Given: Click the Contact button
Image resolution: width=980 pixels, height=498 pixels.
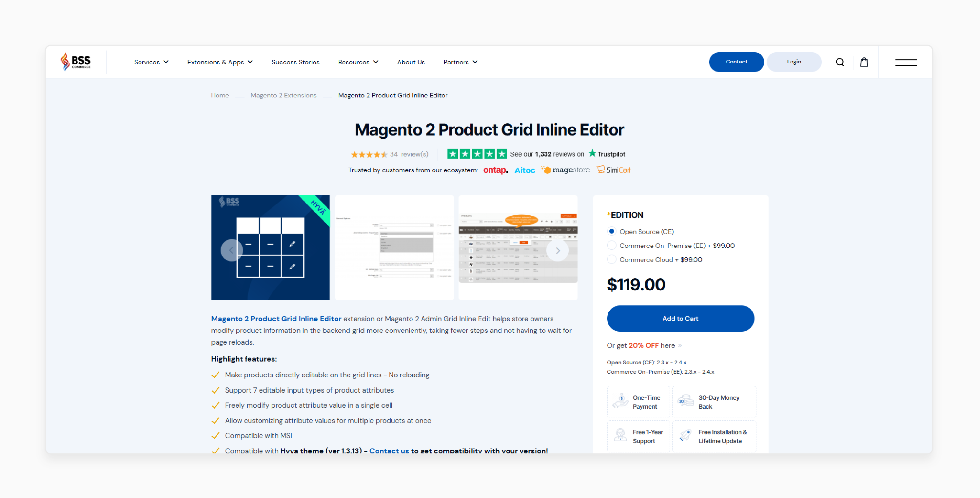Looking at the screenshot, I should (736, 62).
